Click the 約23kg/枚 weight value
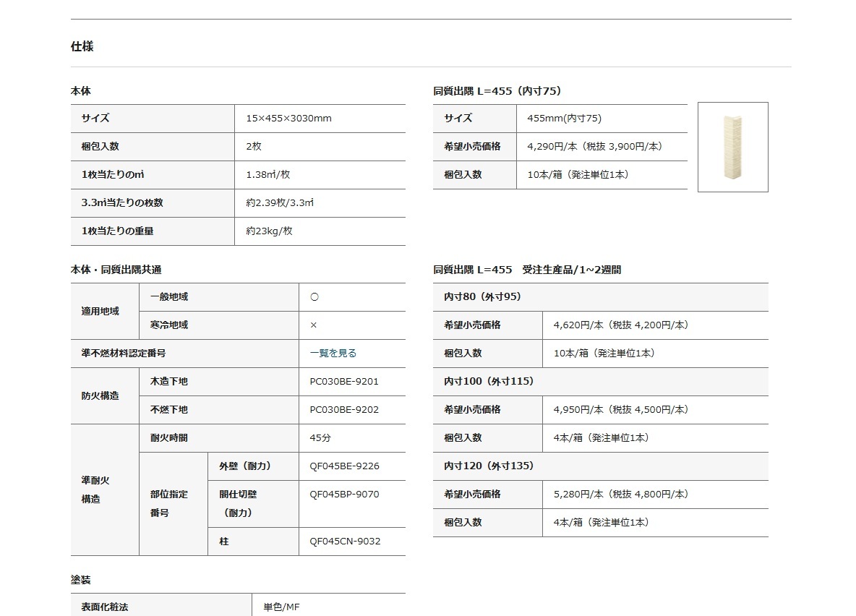 269,231
